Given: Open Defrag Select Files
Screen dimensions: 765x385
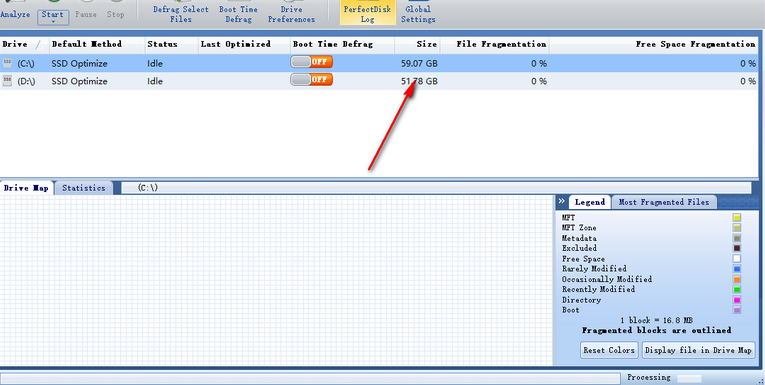Looking at the screenshot, I should click(181, 14).
